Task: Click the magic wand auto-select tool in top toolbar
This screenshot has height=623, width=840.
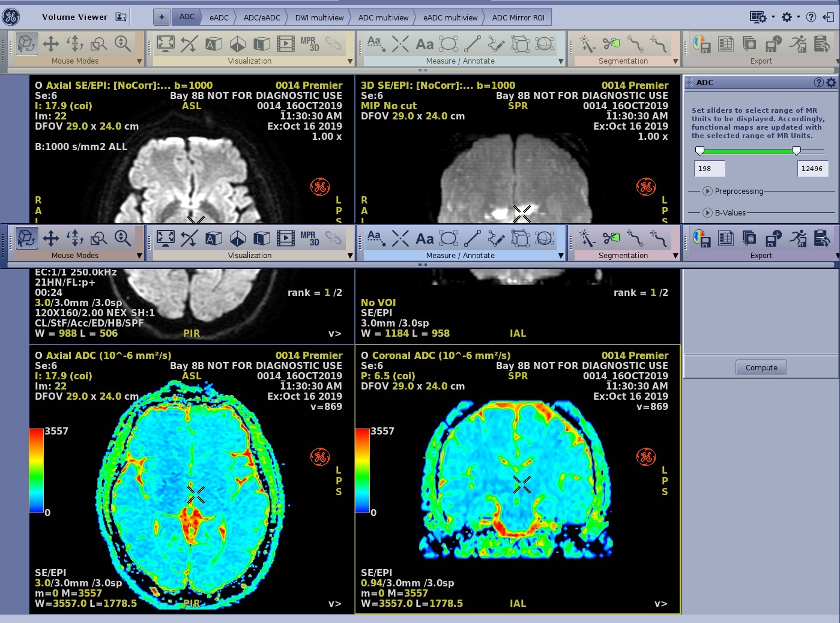Action: pos(587,44)
